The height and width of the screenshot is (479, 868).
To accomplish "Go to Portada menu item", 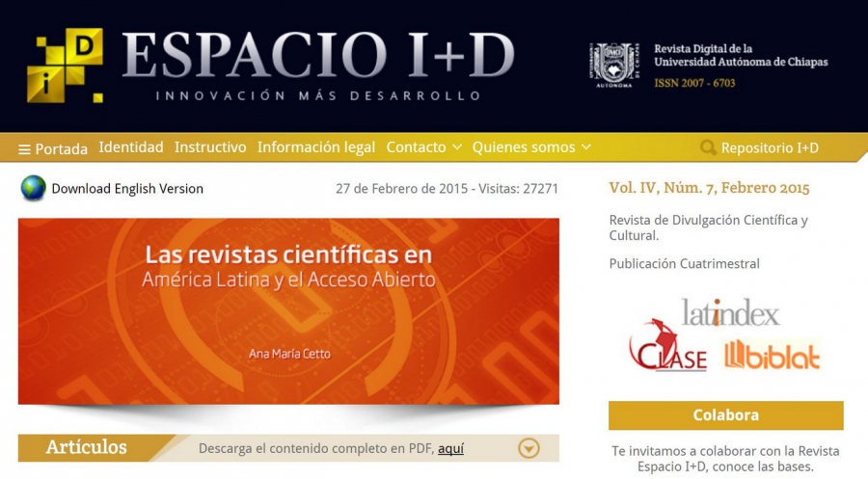I will pos(62,149).
